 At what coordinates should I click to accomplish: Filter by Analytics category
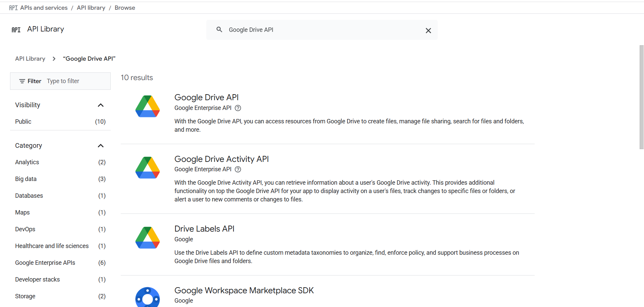coord(60,162)
